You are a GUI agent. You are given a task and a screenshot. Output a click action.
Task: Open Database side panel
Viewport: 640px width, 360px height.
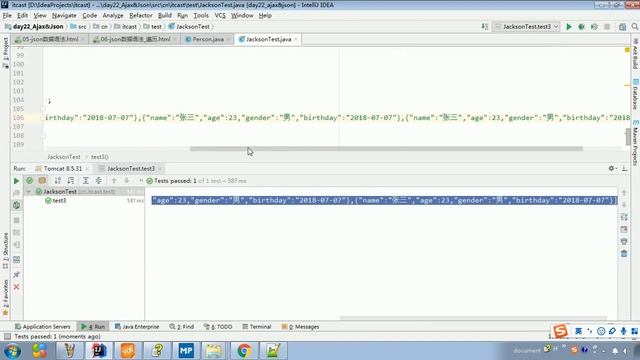pyautogui.click(x=636, y=95)
